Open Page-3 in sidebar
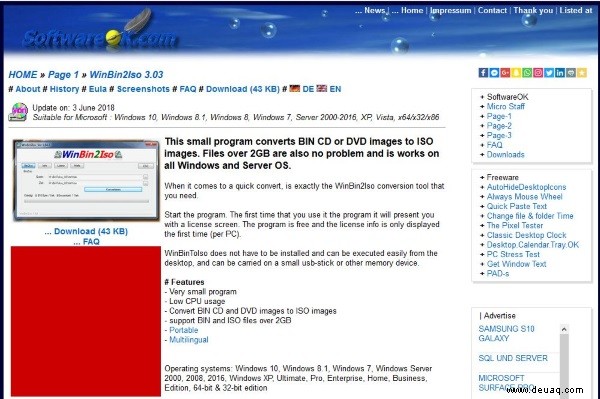 (x=499, y=135)
